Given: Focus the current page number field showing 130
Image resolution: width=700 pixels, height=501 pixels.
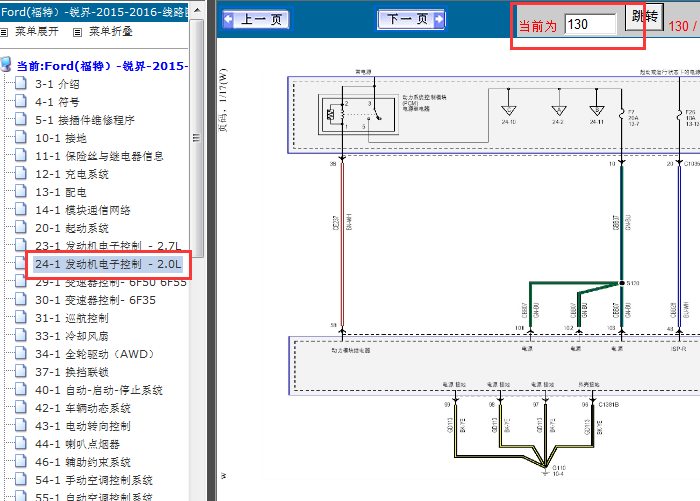Looking at the screenshot, I should [x=590, y=24].
